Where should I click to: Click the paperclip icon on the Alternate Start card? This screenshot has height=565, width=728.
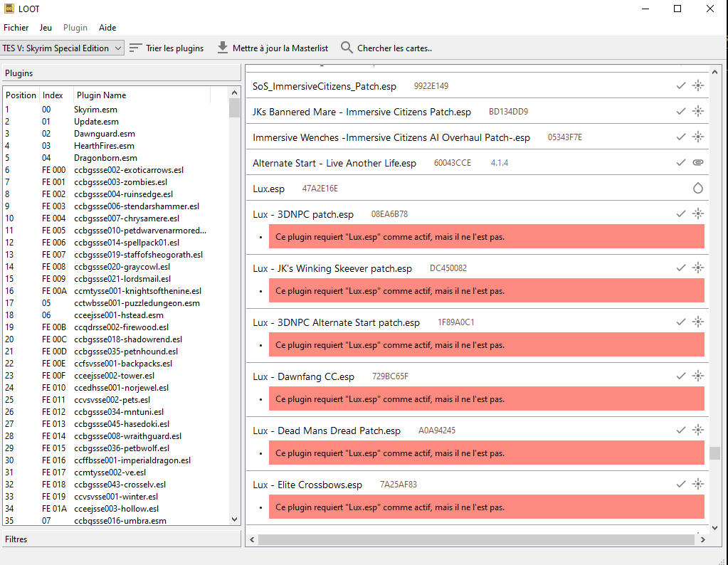point(697,163)
